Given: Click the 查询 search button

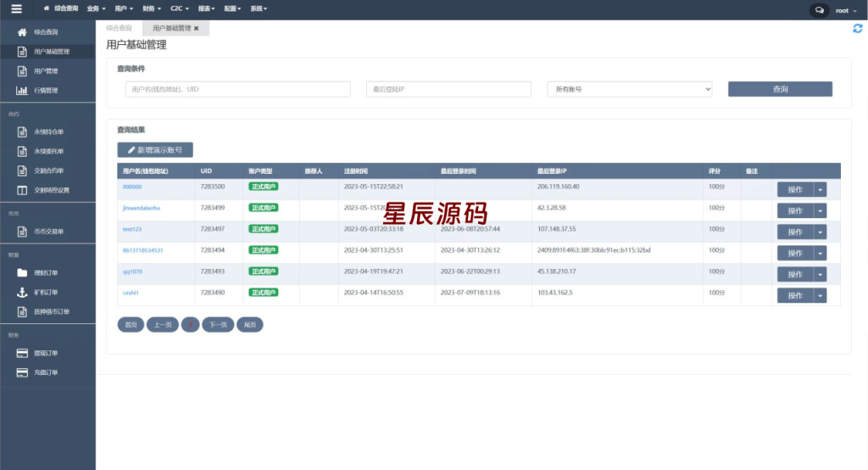Looking at the screenshot, I should 780,89.
